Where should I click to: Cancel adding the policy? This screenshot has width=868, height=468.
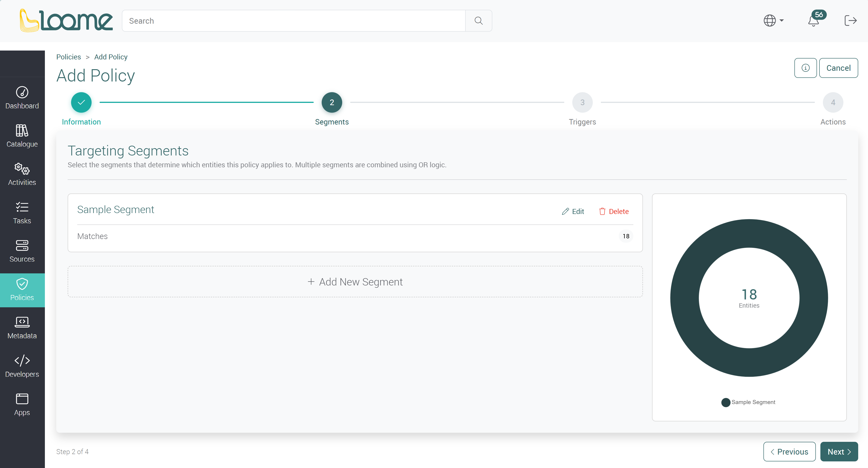(838, 68)
